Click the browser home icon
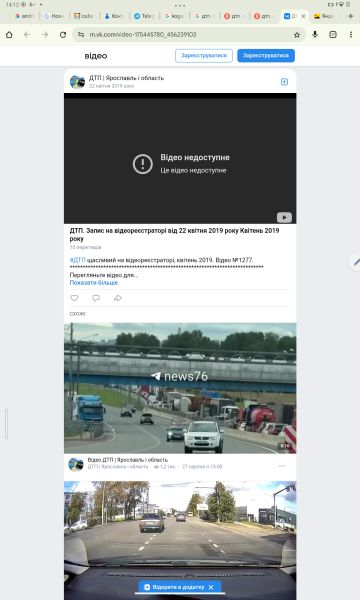 pyautogui.click(x=9, y=34)
